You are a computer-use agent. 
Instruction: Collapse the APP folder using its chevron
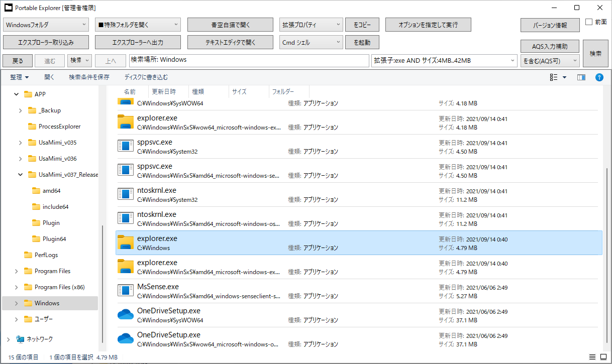point(16,94)
